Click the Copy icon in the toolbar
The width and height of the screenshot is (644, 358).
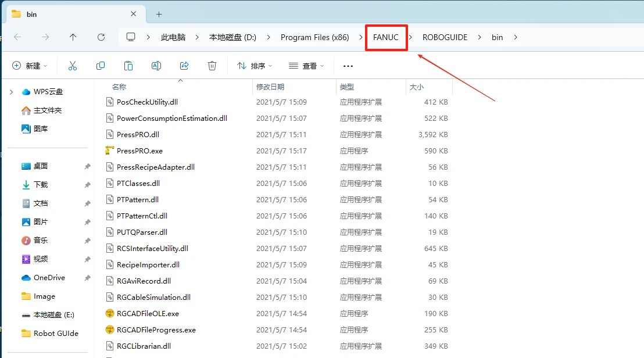coord(100,66)
